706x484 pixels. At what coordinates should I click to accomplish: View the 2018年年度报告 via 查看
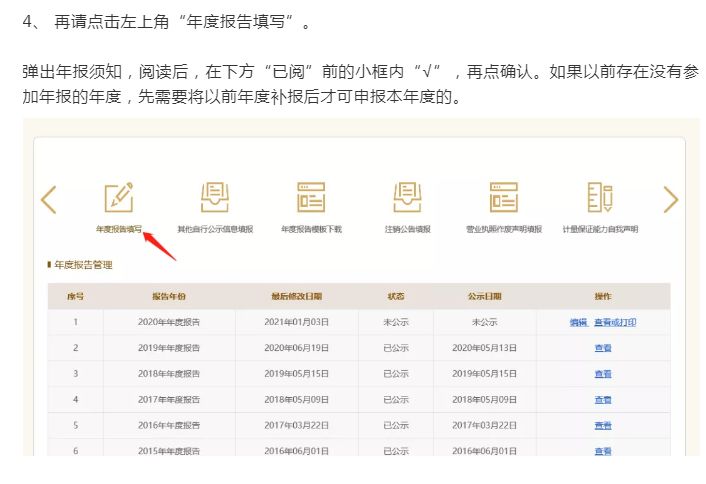click(603, 374)
